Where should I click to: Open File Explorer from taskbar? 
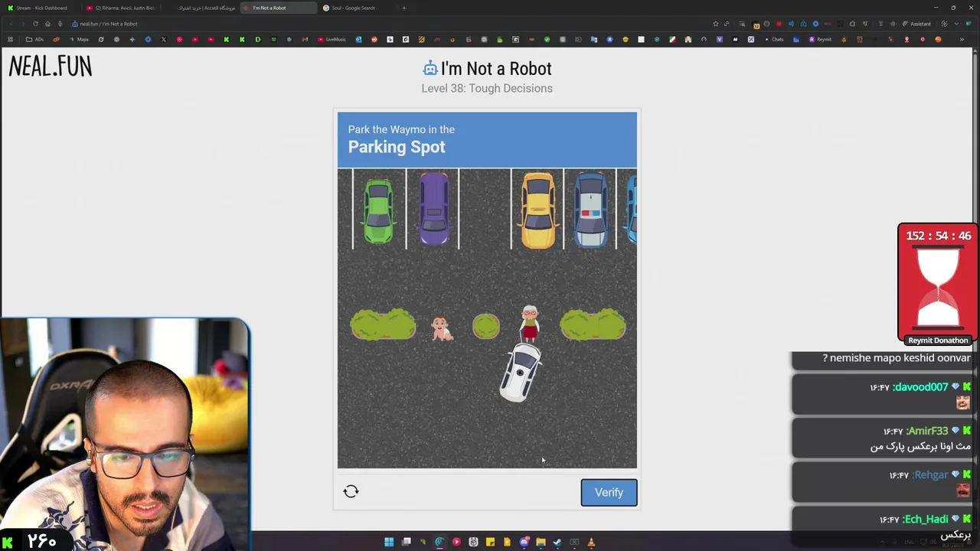[x=541, y=543]
